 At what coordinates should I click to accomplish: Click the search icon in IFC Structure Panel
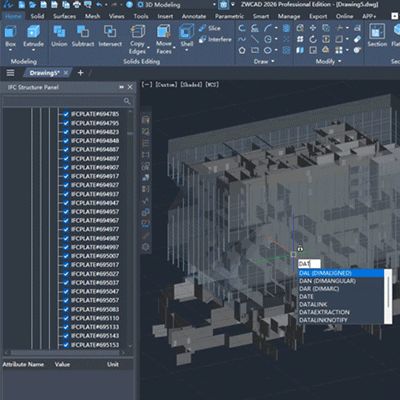[127, 101]
